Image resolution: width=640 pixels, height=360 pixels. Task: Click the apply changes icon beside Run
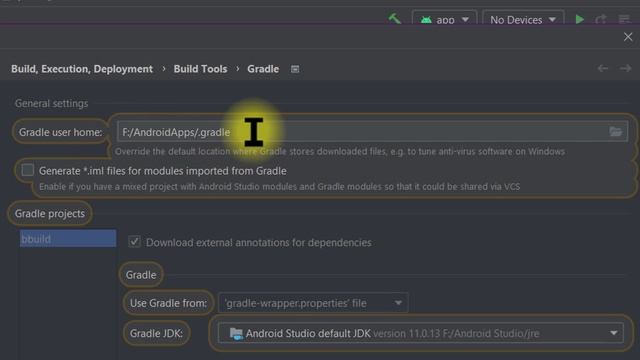coord(601,19)
